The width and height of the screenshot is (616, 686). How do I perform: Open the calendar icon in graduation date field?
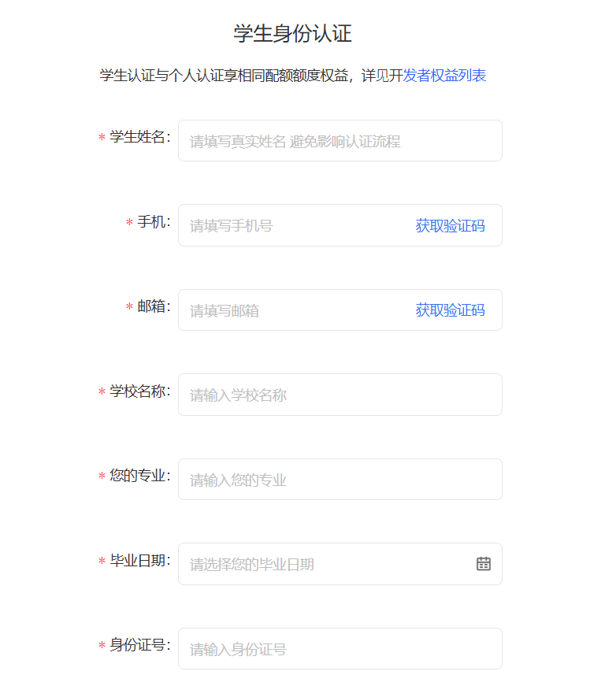click(x=483, y=563)
